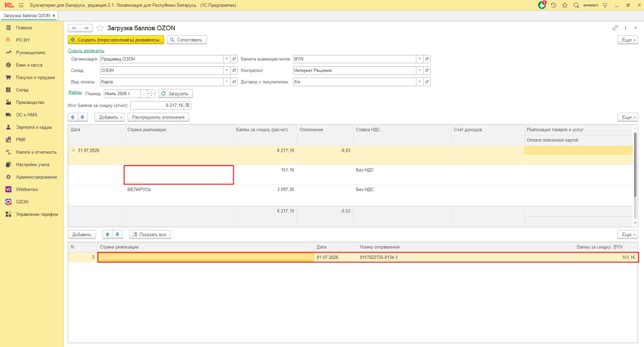Expand Валюта взаиморасчетов dropdown arrow
Image resolution: width=644 pixels, height=347 pixels.
[419, 59]
